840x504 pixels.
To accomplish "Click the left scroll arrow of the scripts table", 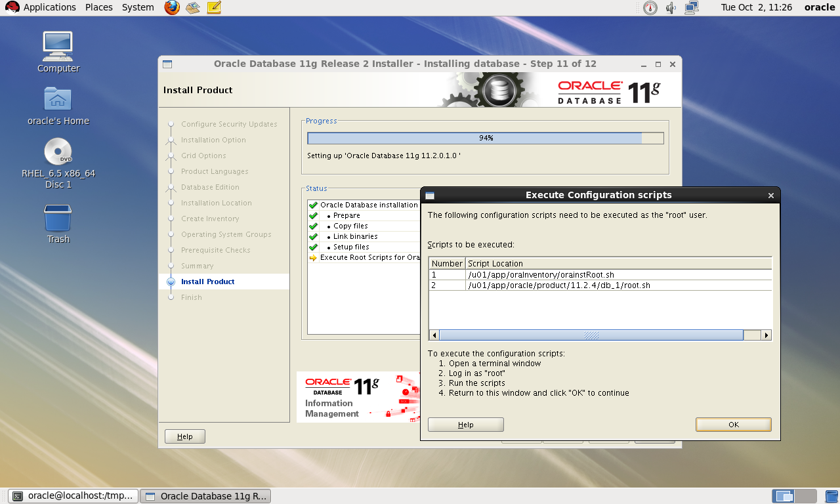I will coord(434,335).
